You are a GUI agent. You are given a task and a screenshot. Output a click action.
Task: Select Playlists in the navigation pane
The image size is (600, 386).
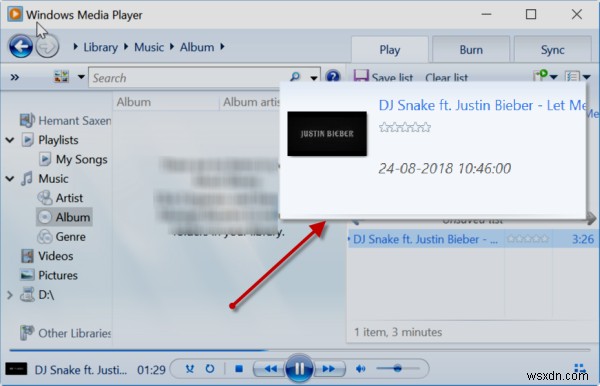click(x=58, y=140)
